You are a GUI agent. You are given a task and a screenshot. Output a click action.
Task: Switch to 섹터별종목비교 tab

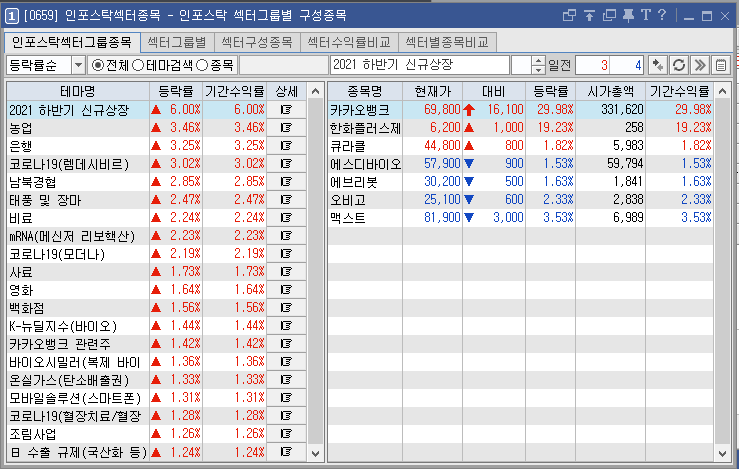pos(447,42)
